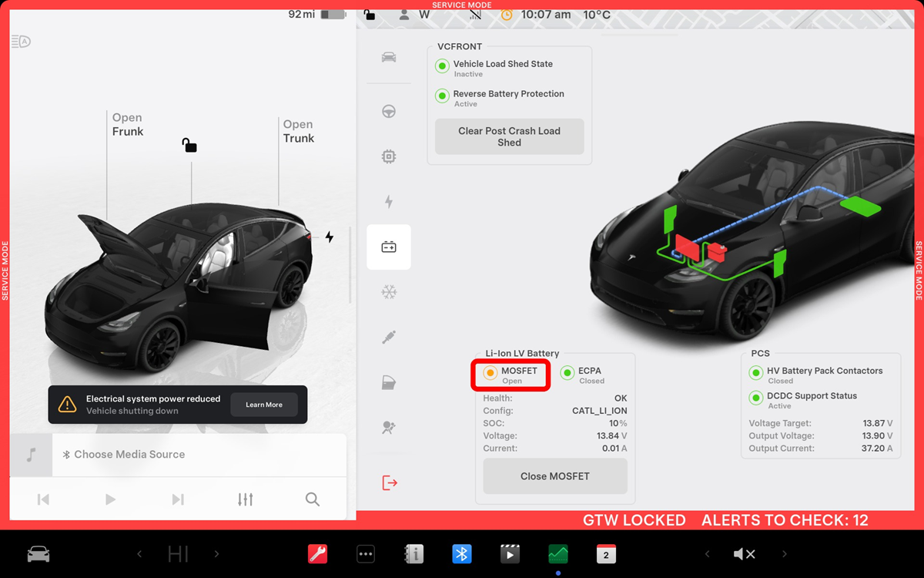Click the car controls icon in dock

coord(38,554)
